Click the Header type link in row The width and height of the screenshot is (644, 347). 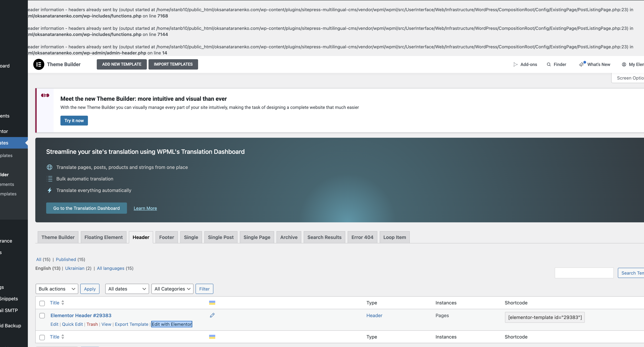(x=374, y=315)
